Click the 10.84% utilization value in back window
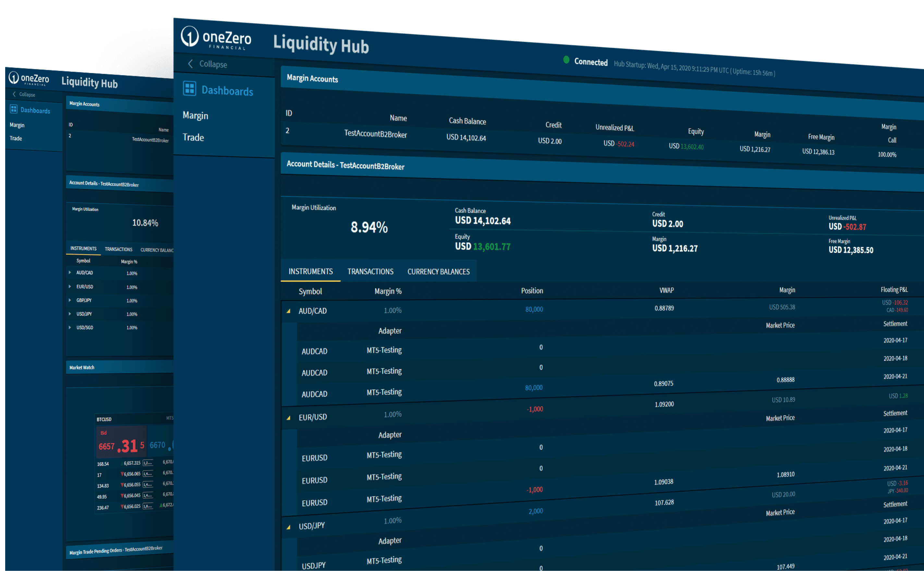The image size is (924, 571). tap(145, 223)
